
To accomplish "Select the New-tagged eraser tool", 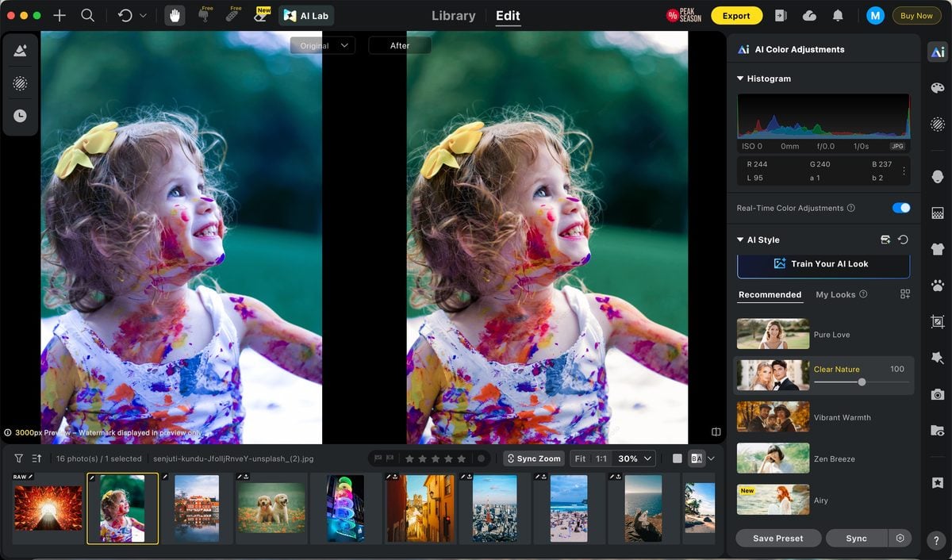I will point(260,15).
